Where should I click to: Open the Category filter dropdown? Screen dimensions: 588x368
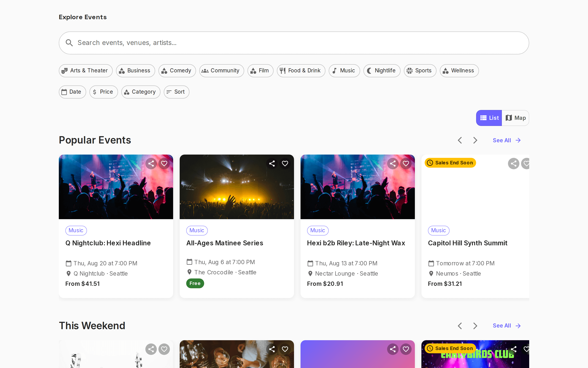point(141,92)
